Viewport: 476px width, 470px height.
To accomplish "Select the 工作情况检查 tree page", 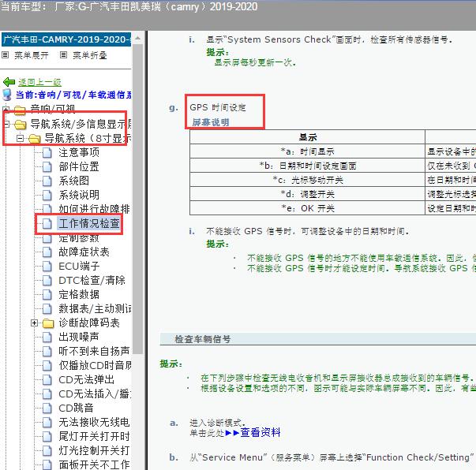I will pos(89,223).
